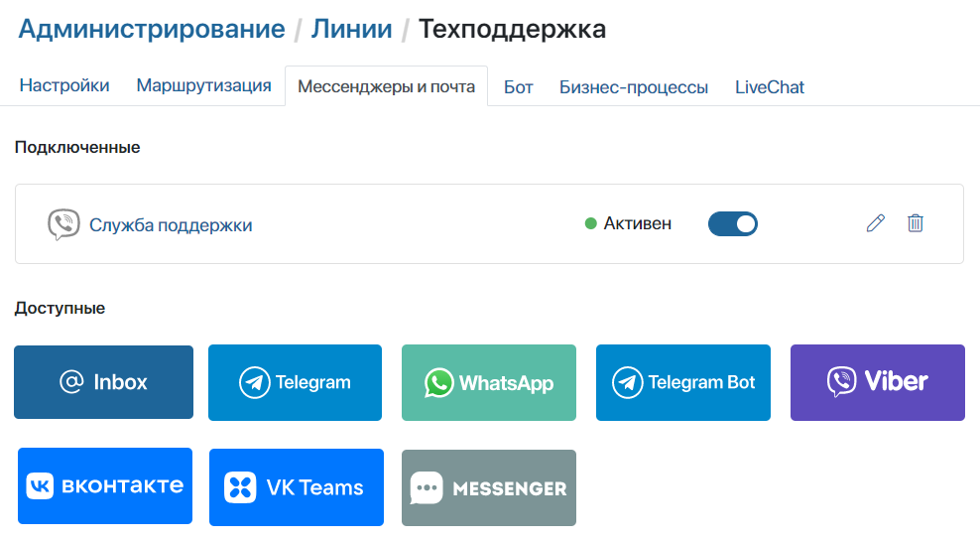
Task: Connect the purple Viber channel button
Action: 878,382
